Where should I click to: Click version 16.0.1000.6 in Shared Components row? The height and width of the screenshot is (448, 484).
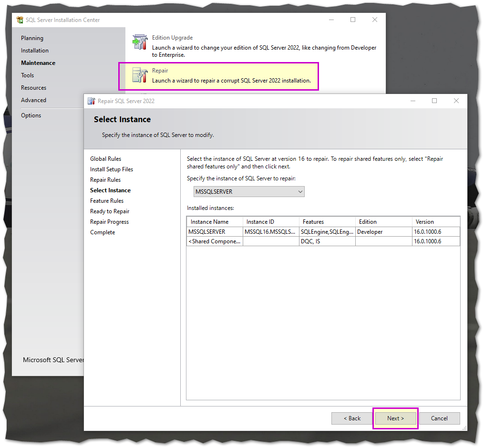click(436, 241)
